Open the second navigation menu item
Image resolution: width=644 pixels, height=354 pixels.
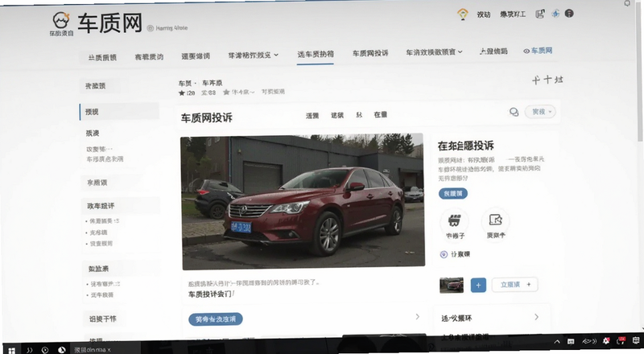149,56
